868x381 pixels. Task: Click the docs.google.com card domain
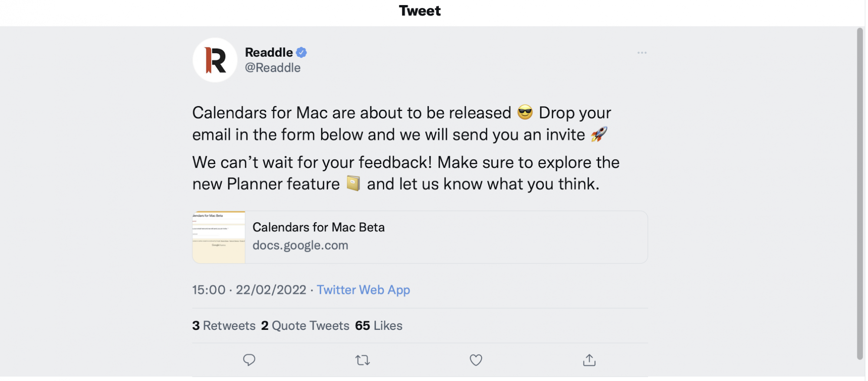[300, 245]
